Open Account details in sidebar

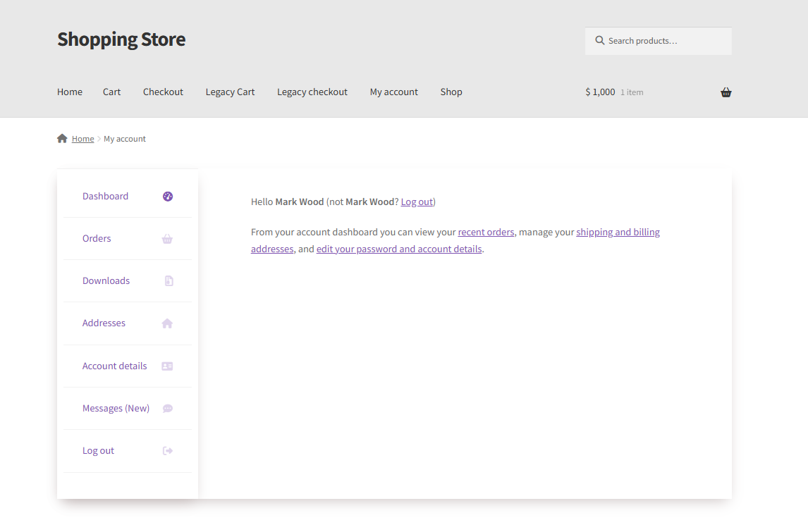[x=114, y=366]
